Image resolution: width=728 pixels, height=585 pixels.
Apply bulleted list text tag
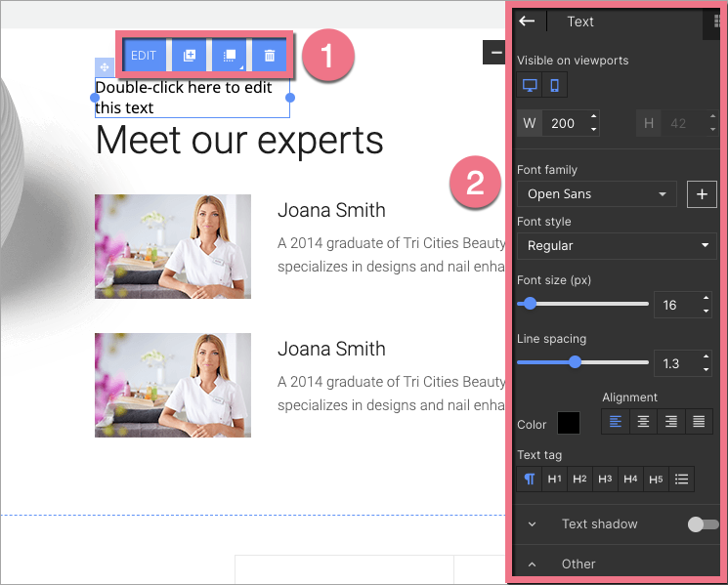tap(682, 479)
